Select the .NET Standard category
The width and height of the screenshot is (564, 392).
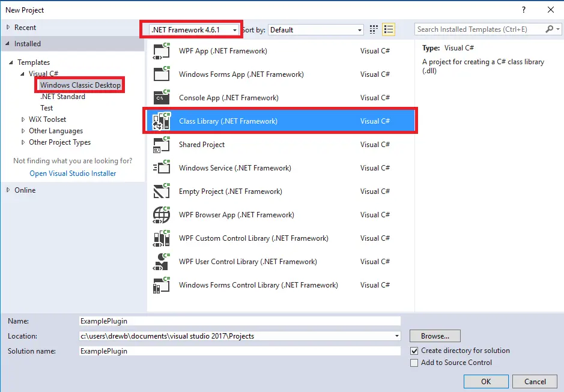tap(62, 97)
